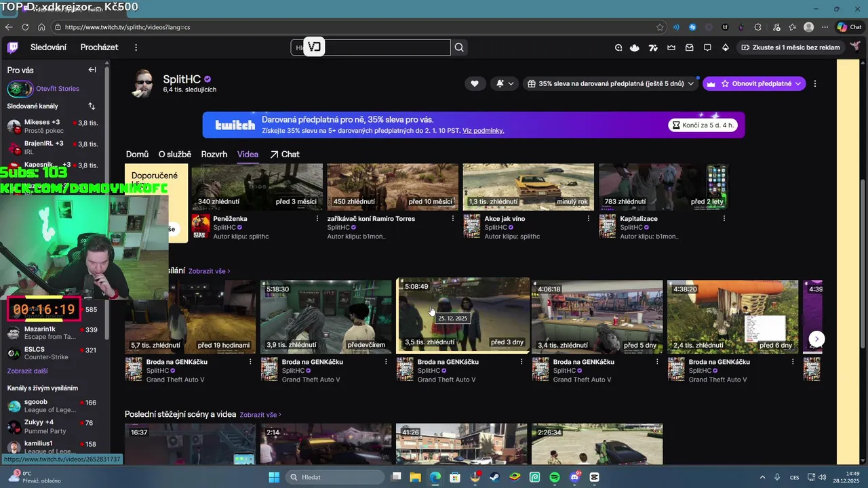The image size is (868, 488).
Task: Play the 4:06:18 broadcast thumbnail
Action: pos(597,317)
